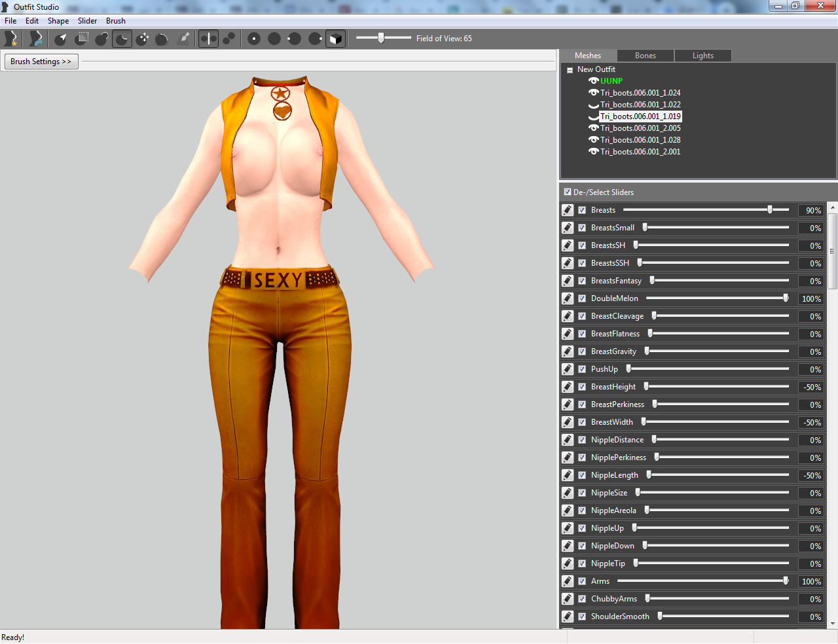Open the Shape menu
This screenshot has height=644, width=838.
58,21
